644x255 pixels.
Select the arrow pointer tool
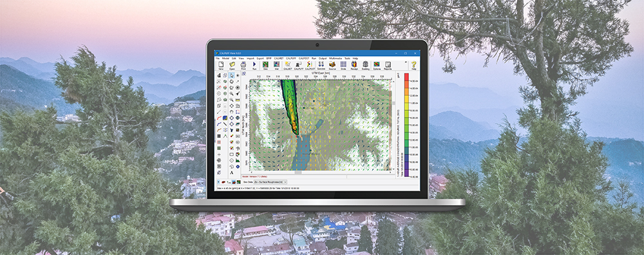pos(232,75)
